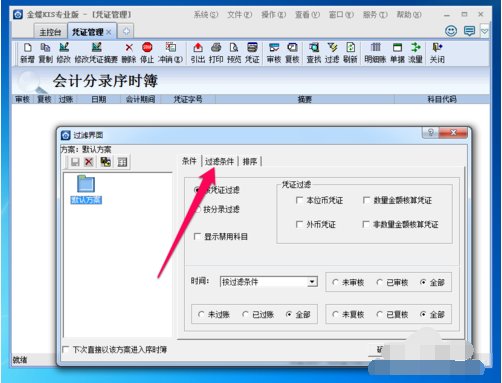502x383 pixels.
Task: Select the 凭证管理 tab
Action: (x=92, y=32)
